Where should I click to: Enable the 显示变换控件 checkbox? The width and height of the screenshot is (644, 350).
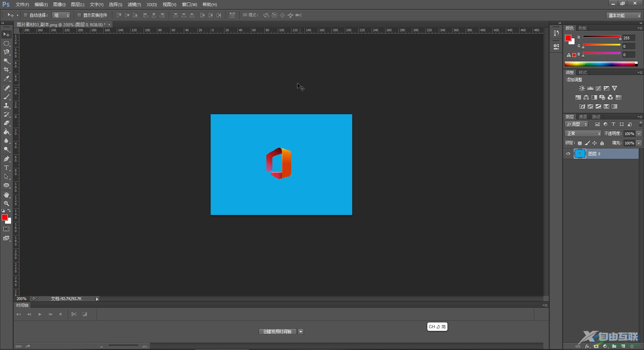tap(79, 15)
